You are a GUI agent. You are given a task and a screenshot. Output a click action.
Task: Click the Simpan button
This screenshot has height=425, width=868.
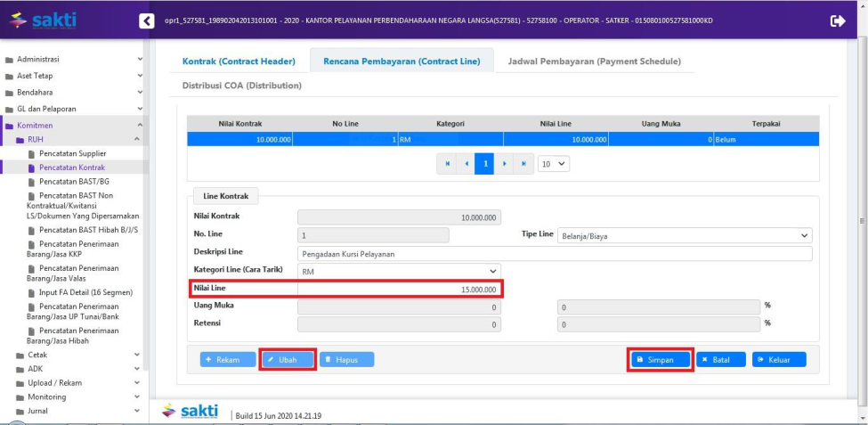pyautogui.click(x=660, y=359)
